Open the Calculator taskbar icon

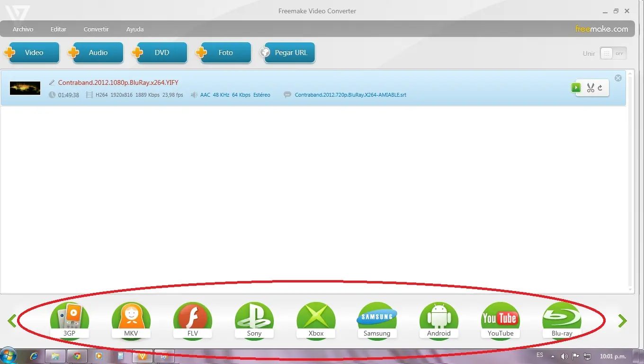pyautogui.click(x=121, y=356)
